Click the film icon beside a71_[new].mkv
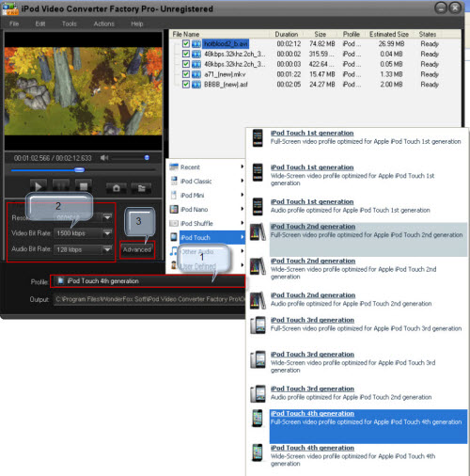The width and height of the screenshot is (470, 476). click(196, 74)
